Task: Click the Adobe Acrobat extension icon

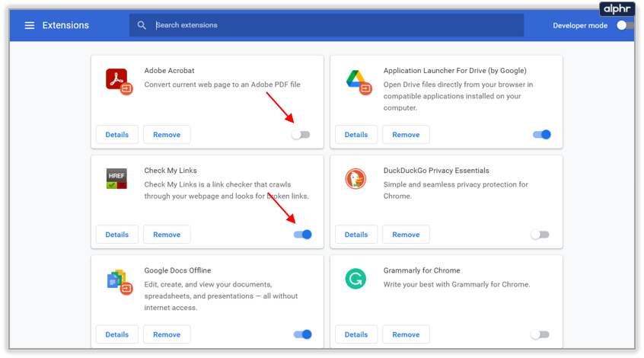Action: 119,81
